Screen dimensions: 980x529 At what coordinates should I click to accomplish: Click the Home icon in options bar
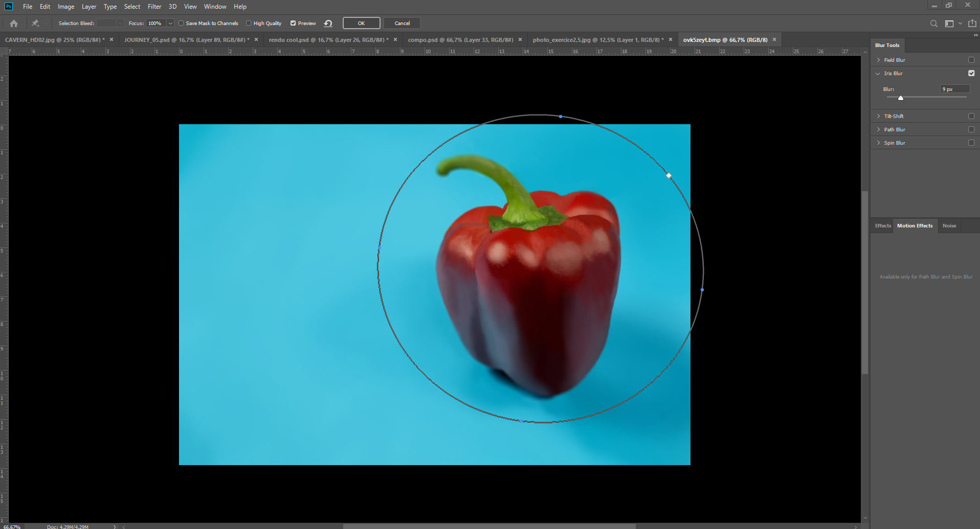(14, 24)
